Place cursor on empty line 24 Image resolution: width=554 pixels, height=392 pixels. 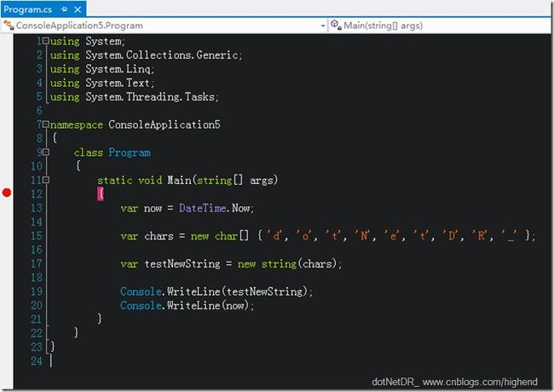pyautogui.click(x=51, y=361)
